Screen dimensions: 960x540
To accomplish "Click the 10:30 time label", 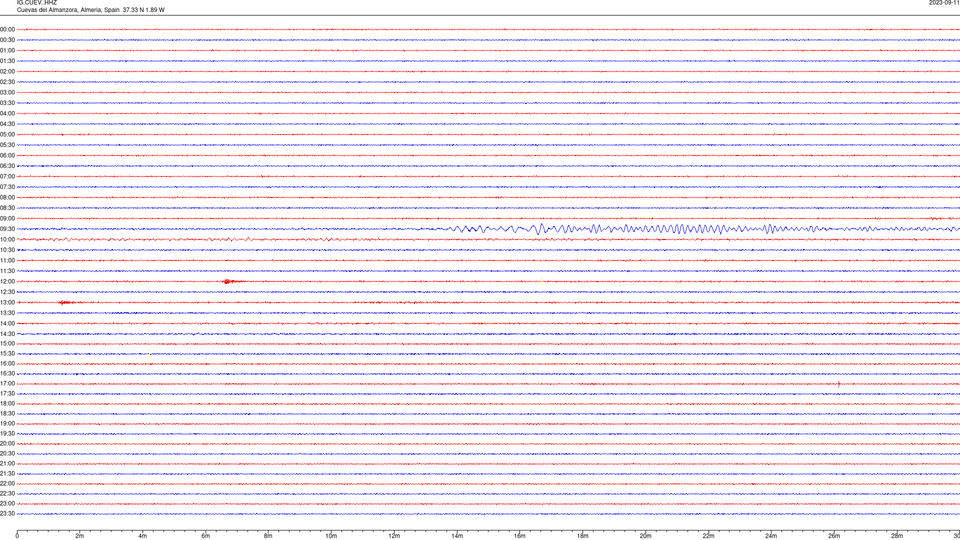I will (x=7, y=250).
